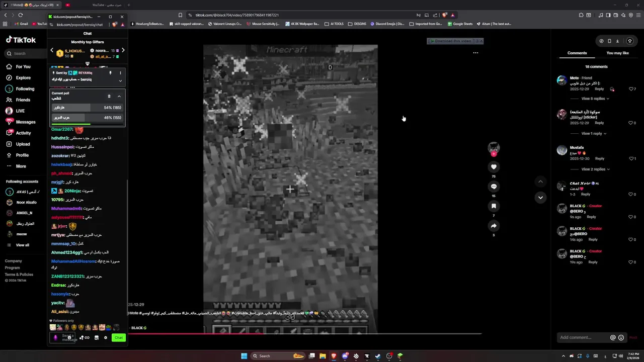
Task: Open LIVE section in TikTok sidebar
Action: tap(15, 111)
